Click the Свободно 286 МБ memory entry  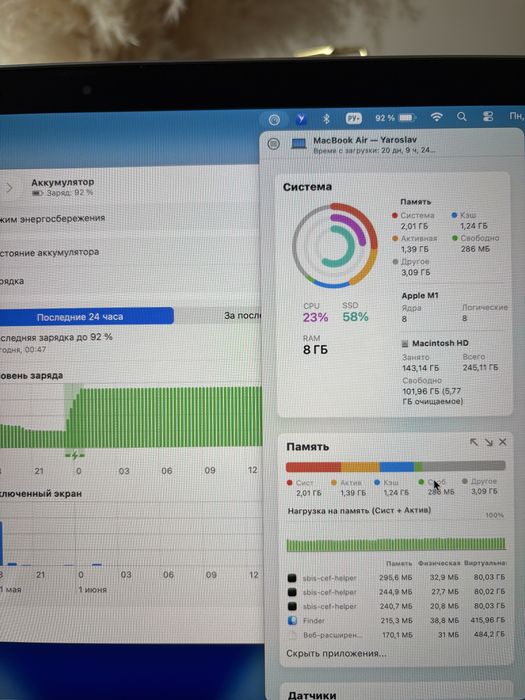pos(475,243)
